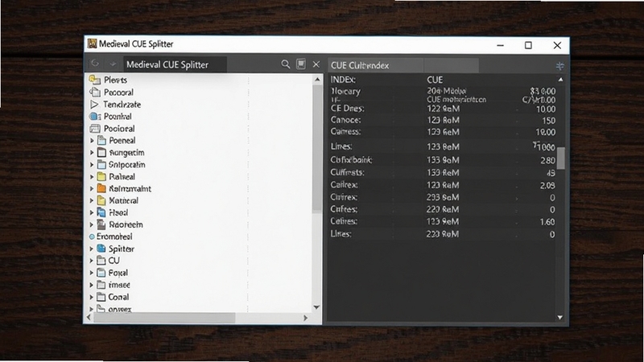
Task: Click scroll-up arrow of left tree
Action: pyautogui.click(x=317, y=79)
